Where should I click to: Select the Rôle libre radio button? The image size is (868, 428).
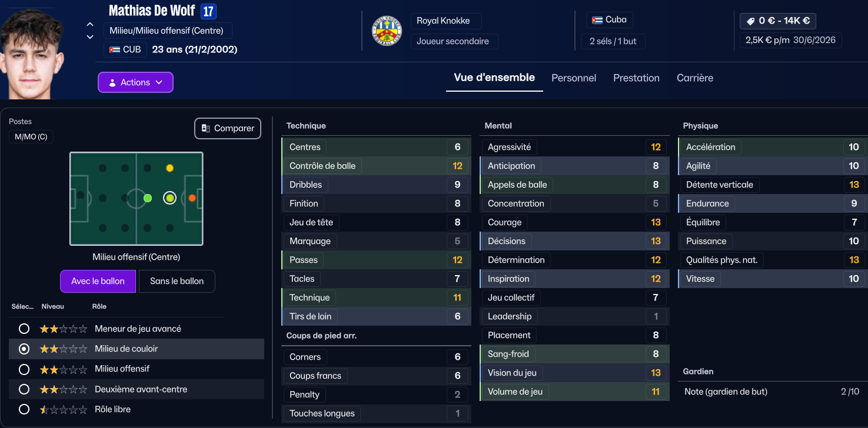[x=24, y=409]
